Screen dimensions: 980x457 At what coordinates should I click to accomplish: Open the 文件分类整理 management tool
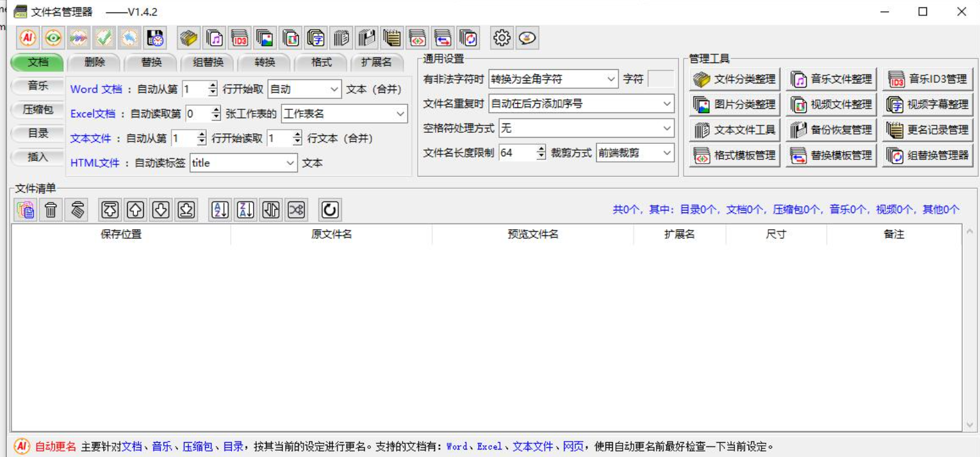pyautogui.click(x=735, y=79)
